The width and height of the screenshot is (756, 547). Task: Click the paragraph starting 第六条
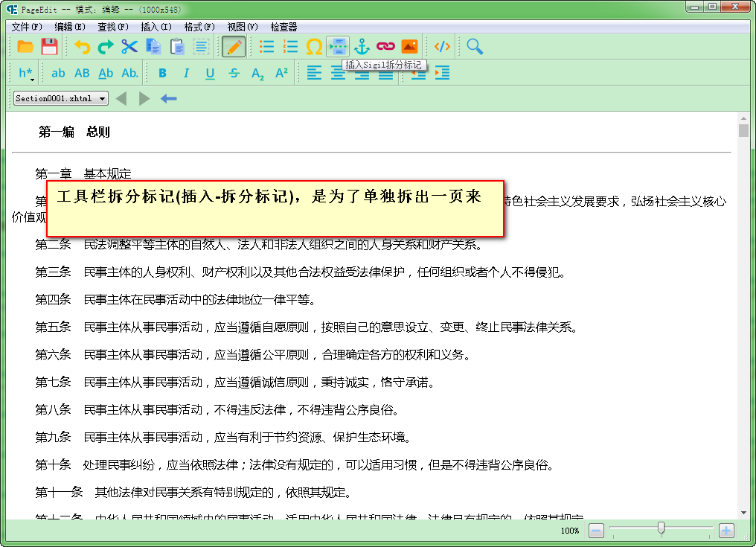tap(253, 354)
